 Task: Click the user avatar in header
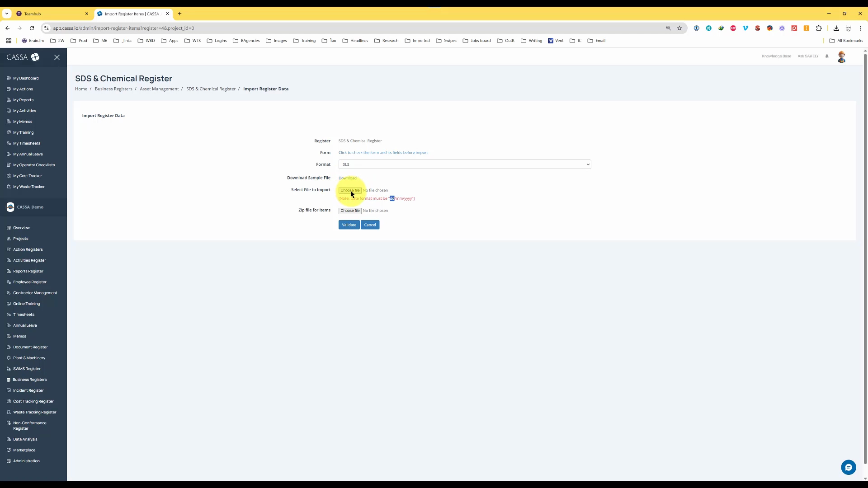(841, 57)
